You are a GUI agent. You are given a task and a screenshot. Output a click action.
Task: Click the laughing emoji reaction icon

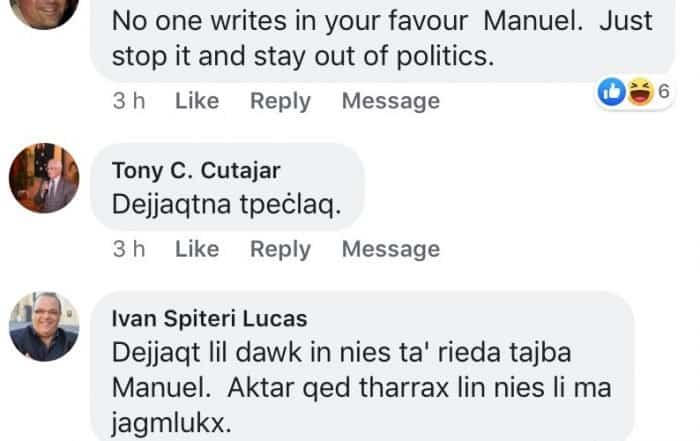tap(638, 93)
